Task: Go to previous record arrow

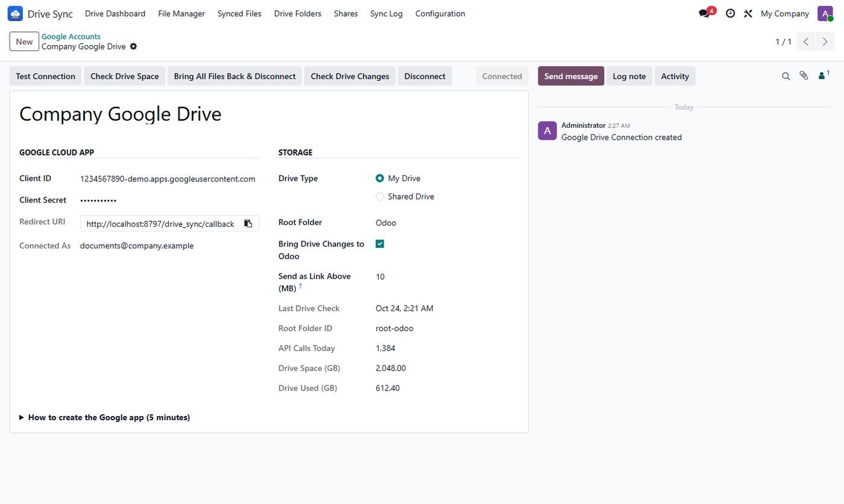Action: tap(805, 42)
